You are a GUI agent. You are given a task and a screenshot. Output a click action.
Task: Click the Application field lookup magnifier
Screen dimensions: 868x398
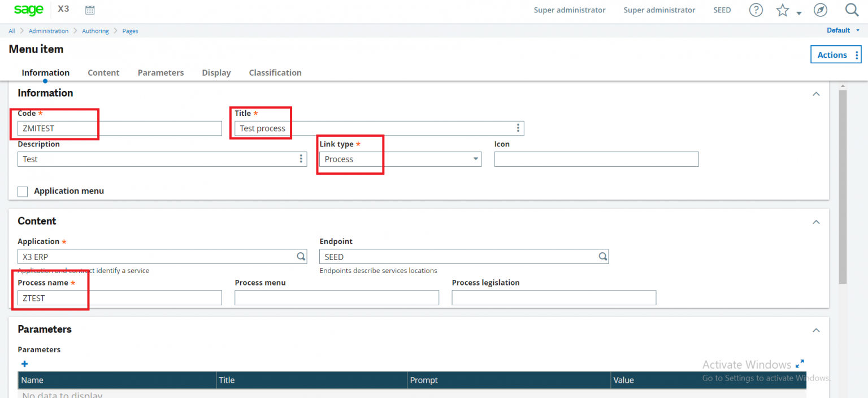301,256
